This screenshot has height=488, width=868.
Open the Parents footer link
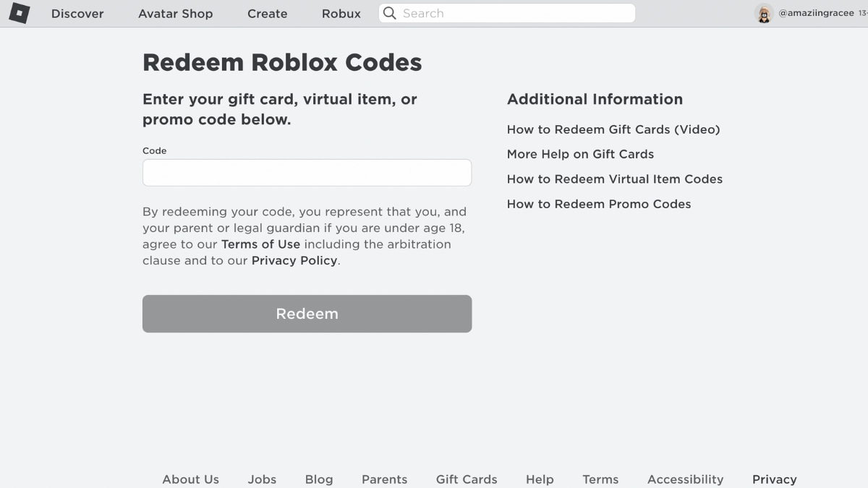(x=384, y=479)
